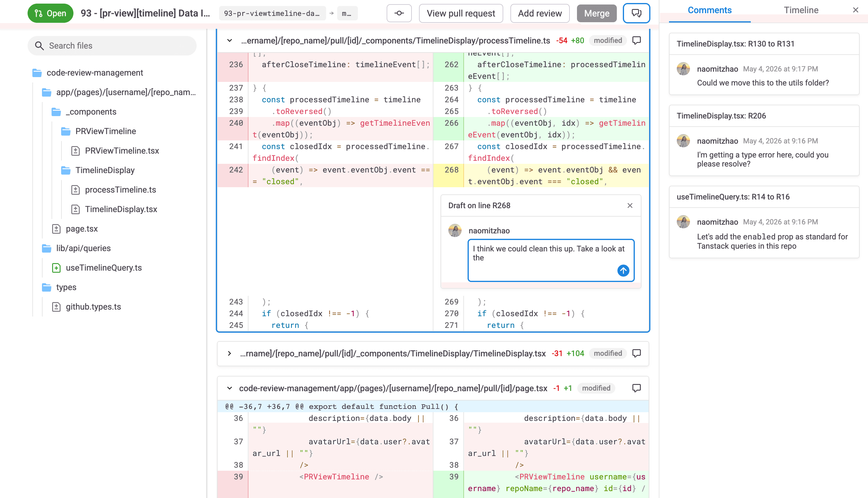Click naomitzhao avatar in draft box
Viewport: 868px width, 498px height.
tap(455, 230)
